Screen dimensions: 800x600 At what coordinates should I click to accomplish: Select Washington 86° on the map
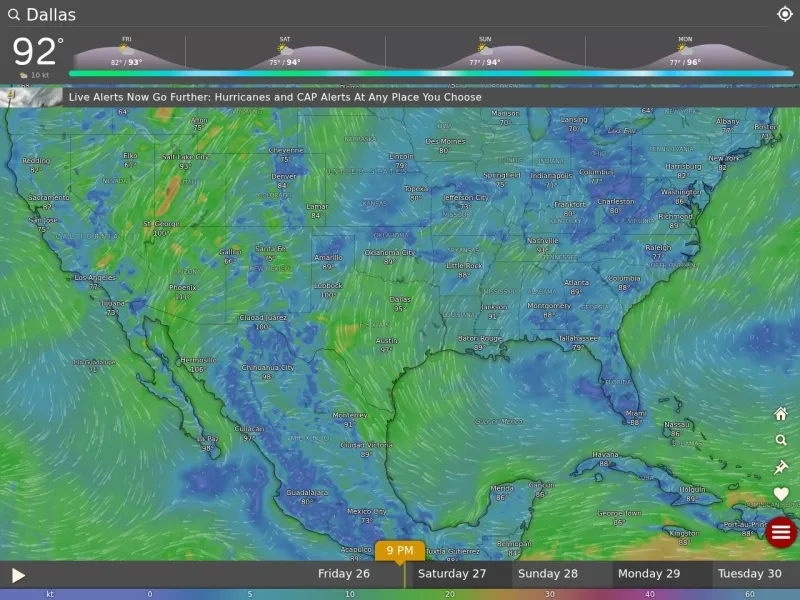point(680,196)
